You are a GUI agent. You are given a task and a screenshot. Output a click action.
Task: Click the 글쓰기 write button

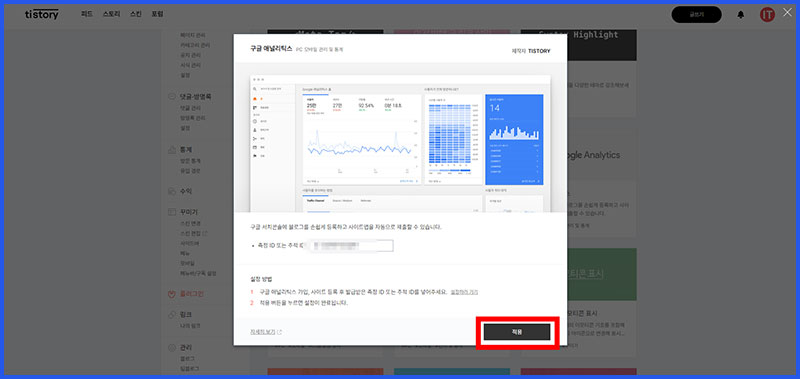pos(696,15)
